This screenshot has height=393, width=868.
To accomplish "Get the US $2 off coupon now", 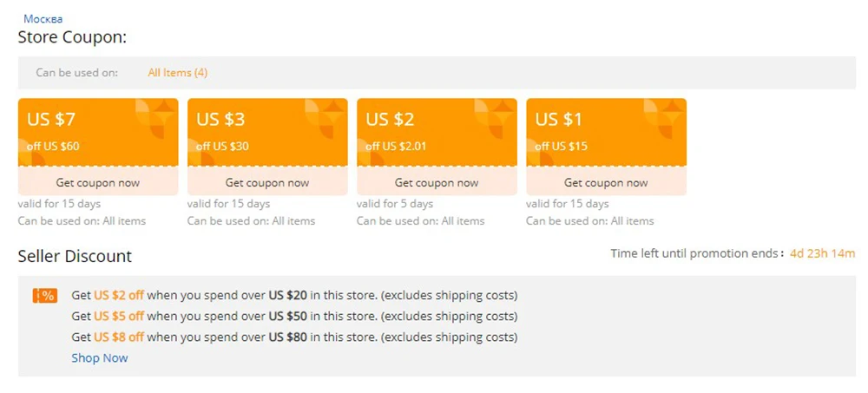I will click(x=437, y=183).
